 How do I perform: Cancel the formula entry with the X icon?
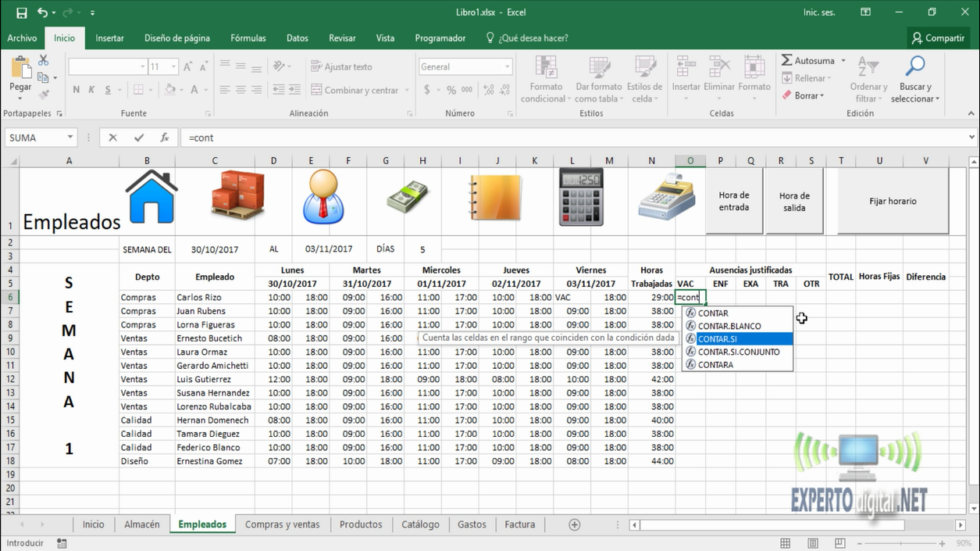(x=113, y=138)
